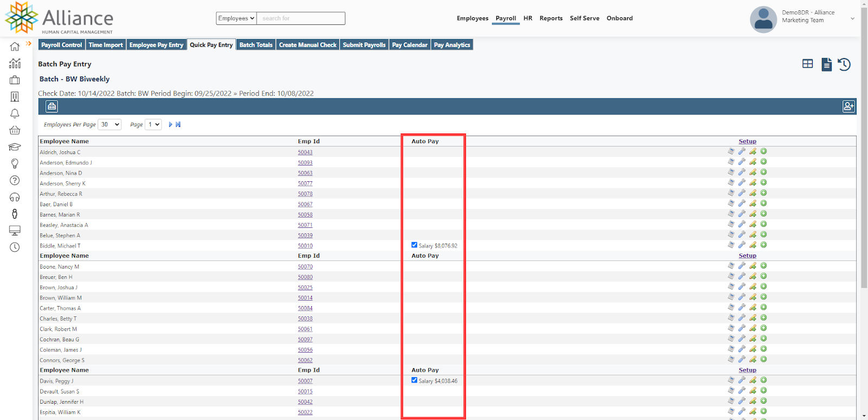This screenshot has height=420, width=868.
Task: Open the Page number dropdown
Action: pyautogui.click(x=153, y=125)
